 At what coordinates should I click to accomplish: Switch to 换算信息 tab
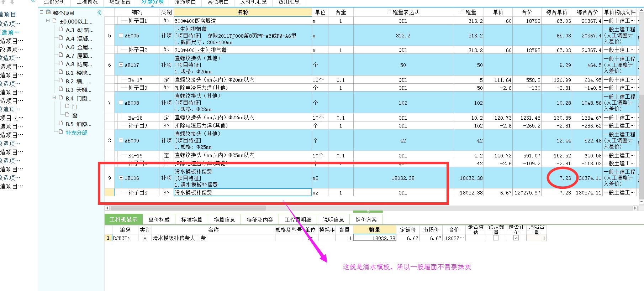pos(225,220)
